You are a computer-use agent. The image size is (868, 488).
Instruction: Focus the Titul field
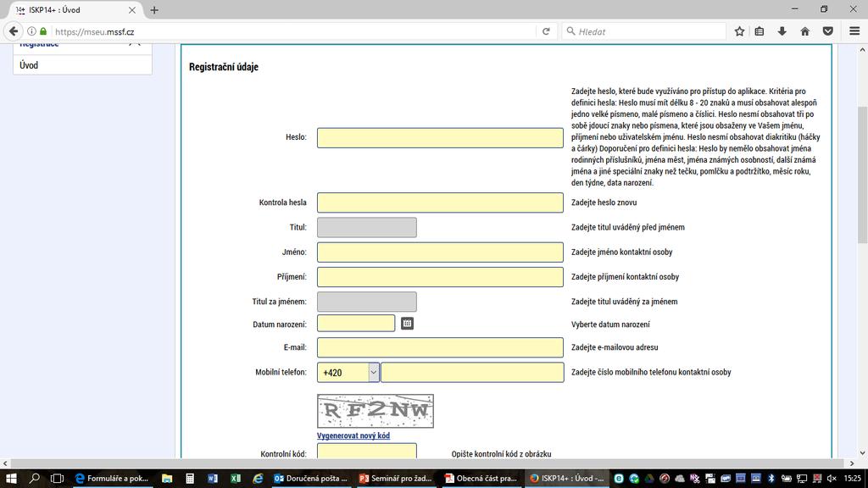pyautogui.click(x=366, y=227)
